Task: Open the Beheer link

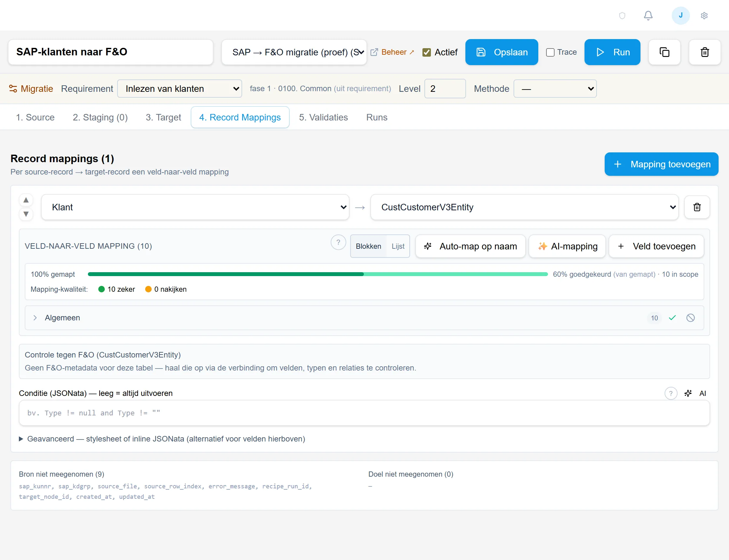Action: [x=392, y=52]
